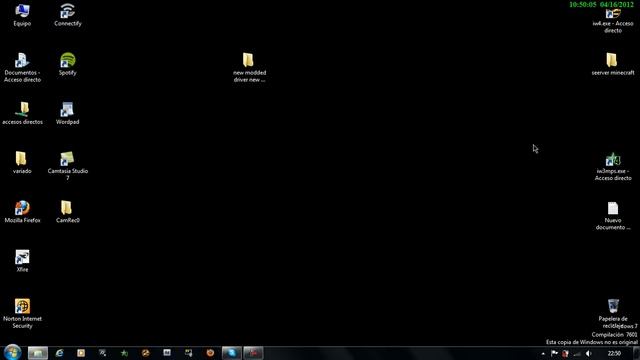This screenshot has height=360, width=640.
Task: Click the network signal tray icon
Action: 577,353
